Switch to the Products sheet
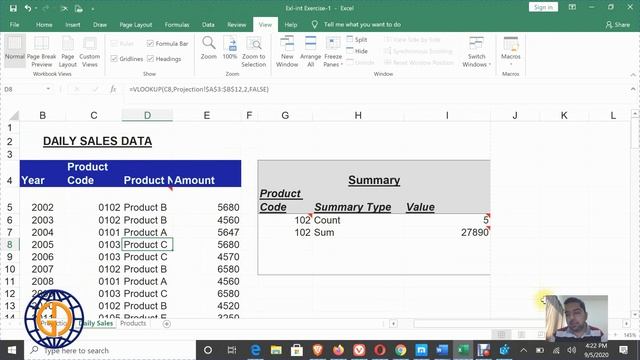Image resolution: width=640 pixels, height=360 pixels. [x=133, y=323]
